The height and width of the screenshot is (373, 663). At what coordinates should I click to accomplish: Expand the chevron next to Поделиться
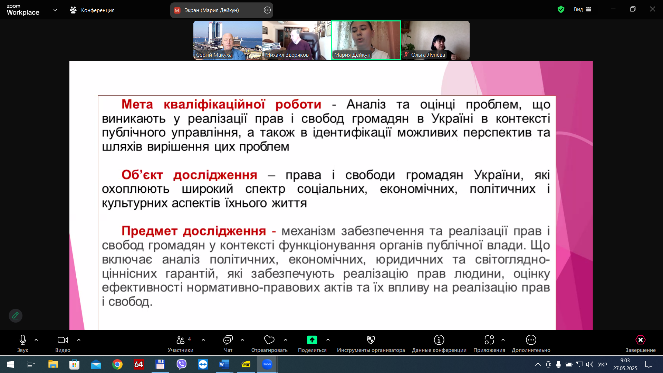click(328, 340)
